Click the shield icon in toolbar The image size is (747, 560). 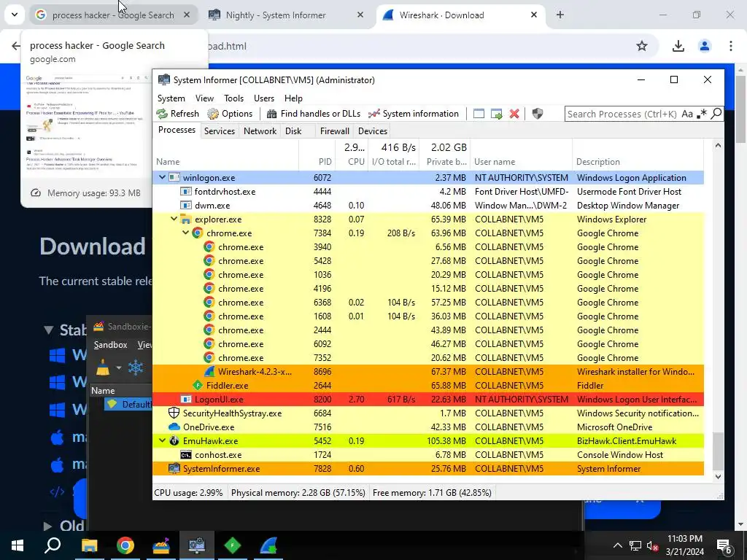[538, 114]
